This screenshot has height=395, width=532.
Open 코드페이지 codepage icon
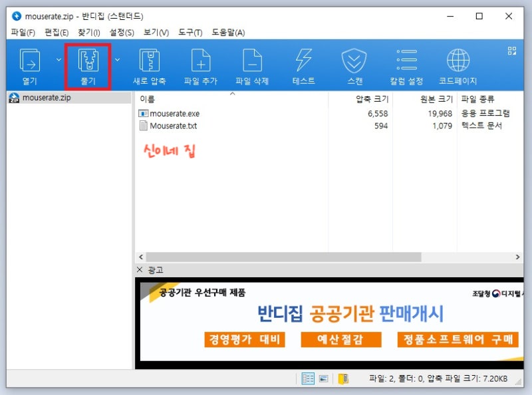point(458,65)
